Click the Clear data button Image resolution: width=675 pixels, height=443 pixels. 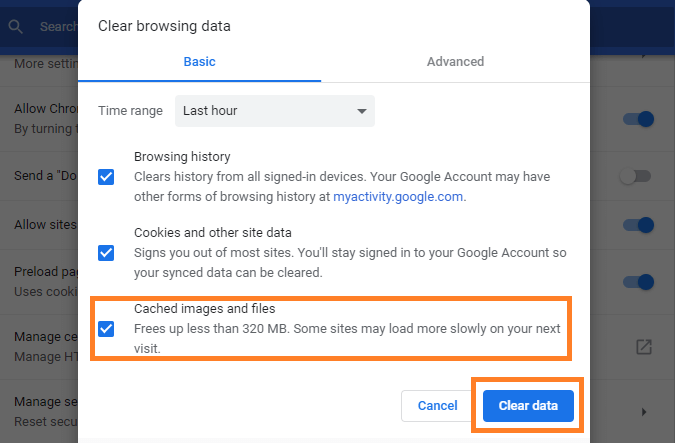528,406
